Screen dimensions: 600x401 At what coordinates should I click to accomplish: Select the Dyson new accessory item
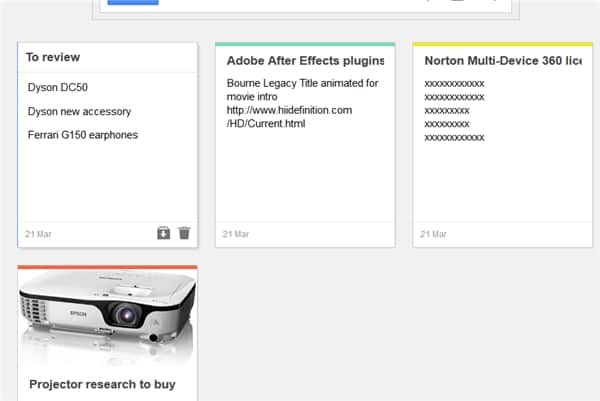tap(79, 111)
